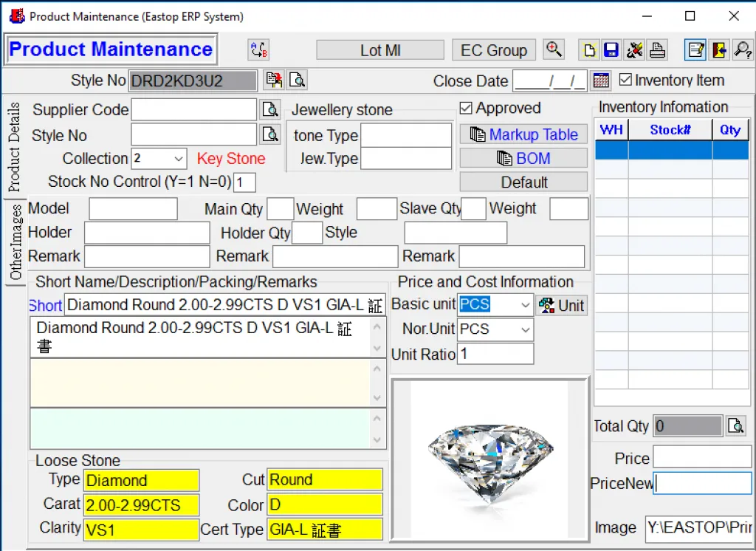Open the Nor.Unit dropdown
The image size is (756, 551).
tap(525, 329)
